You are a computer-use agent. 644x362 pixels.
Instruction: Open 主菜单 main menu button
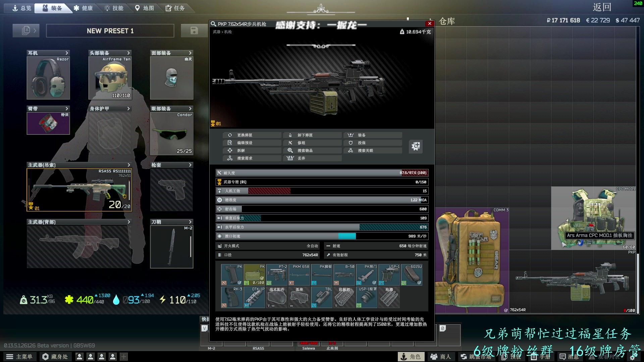click(x=19, y=357)
